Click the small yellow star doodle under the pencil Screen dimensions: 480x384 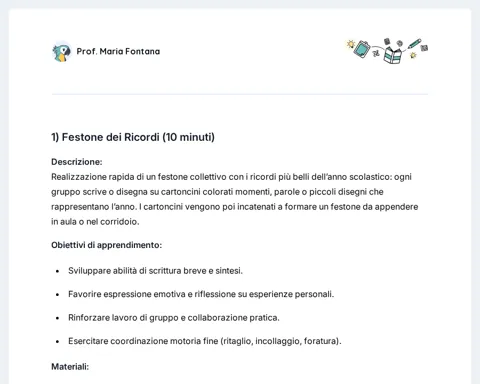413,55
